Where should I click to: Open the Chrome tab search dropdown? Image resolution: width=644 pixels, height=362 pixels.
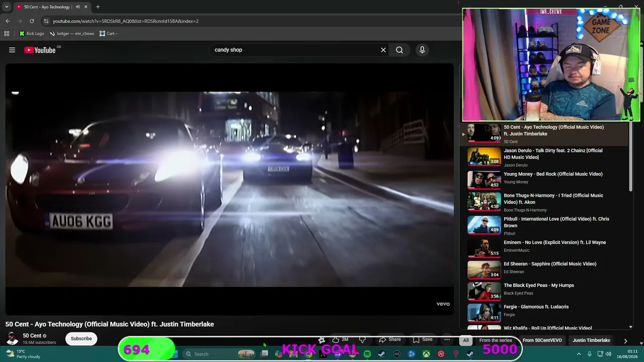(7, 7)
